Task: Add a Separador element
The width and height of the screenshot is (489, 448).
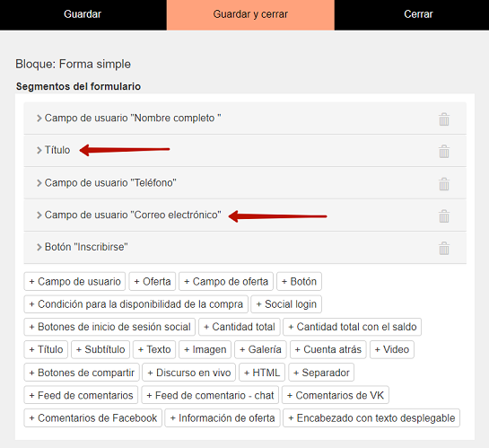Action: 321,373
